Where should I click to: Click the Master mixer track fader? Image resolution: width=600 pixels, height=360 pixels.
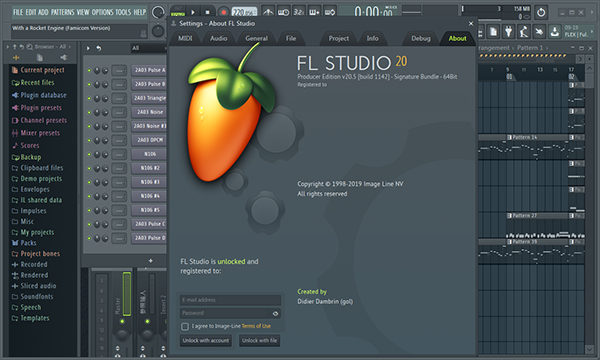[127, 294]
